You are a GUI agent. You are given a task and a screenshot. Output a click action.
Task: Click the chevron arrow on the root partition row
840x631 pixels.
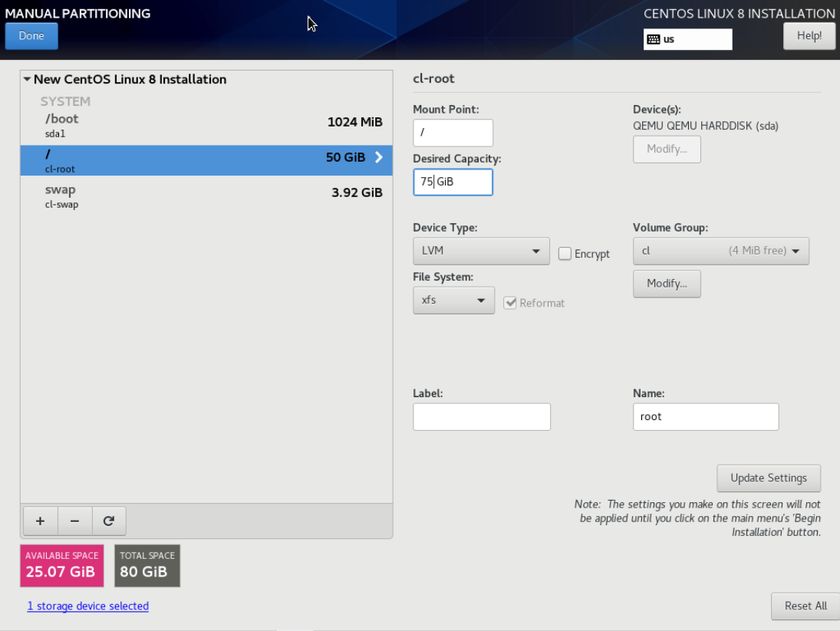click(379, 157)
